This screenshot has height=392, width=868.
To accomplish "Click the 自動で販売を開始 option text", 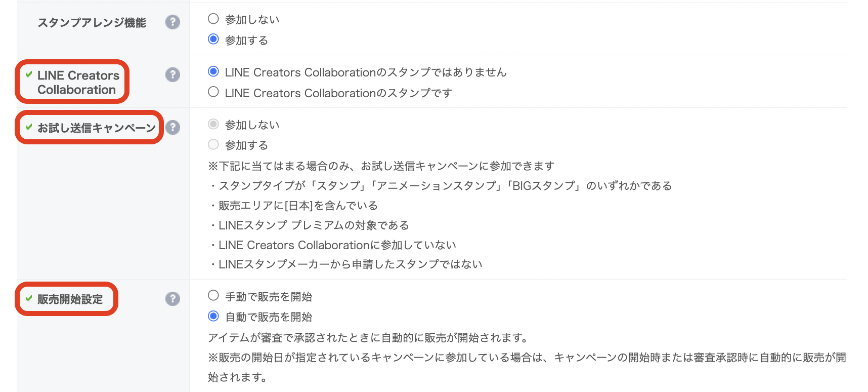I will (269, 317).
